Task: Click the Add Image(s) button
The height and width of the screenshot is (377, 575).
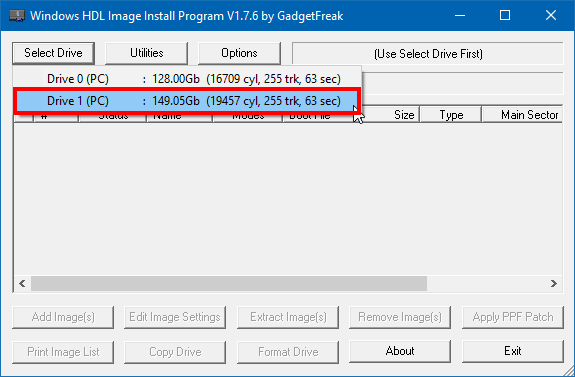Action: pos(63,317)
